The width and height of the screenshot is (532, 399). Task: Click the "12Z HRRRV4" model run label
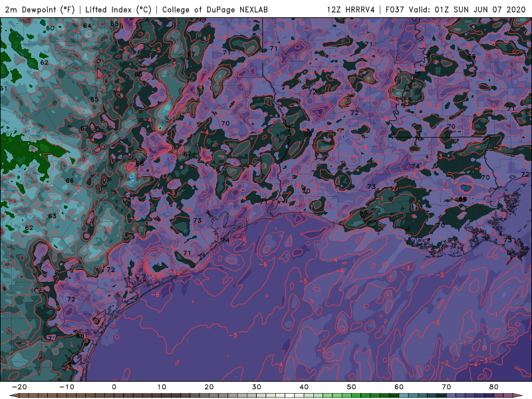351,9
